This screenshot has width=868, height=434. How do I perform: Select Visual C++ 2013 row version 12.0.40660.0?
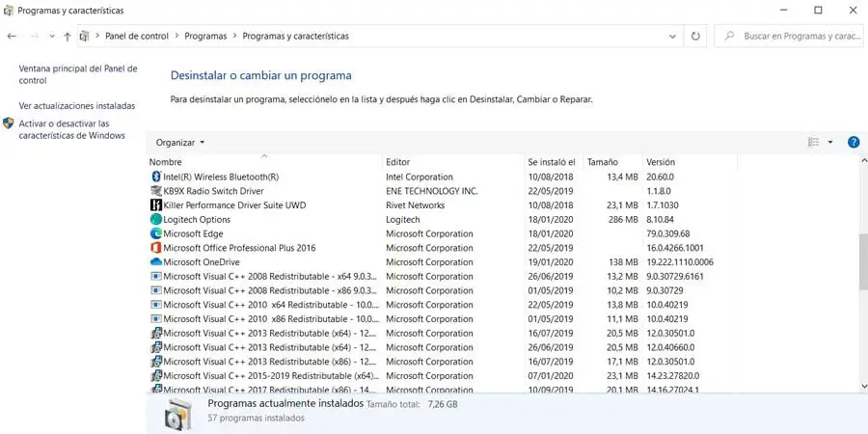point(443,347)
